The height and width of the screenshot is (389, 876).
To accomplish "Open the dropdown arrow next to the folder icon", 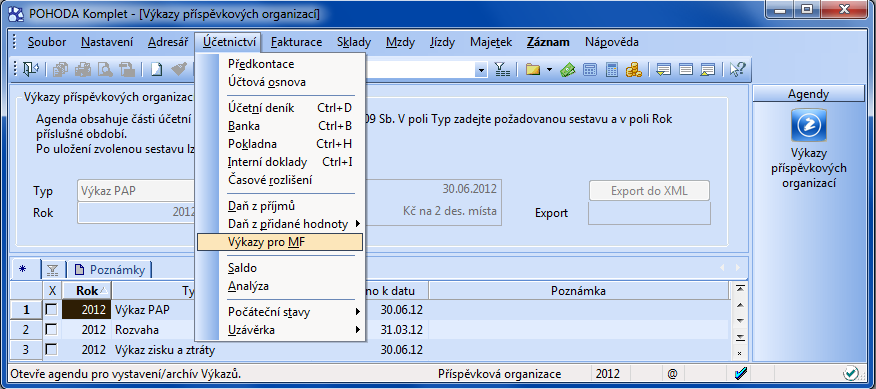I will tap(549, 70).
